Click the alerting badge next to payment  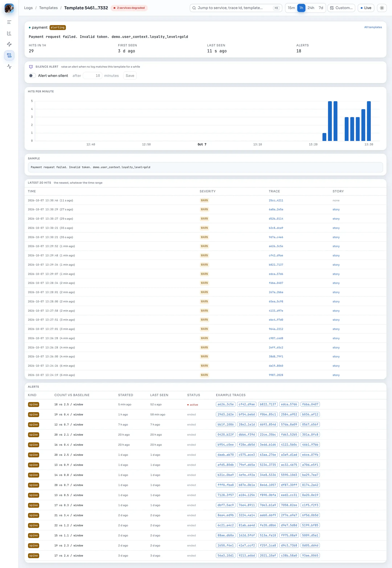click(x=58, y=27)
